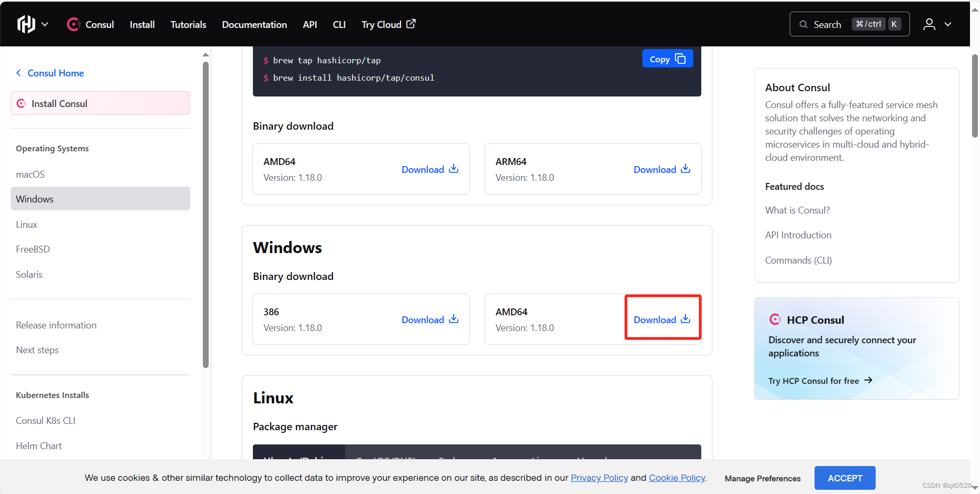Open Consul K8s CLI sidebar link
Screen dimensions: 980x494
(46, 420)
